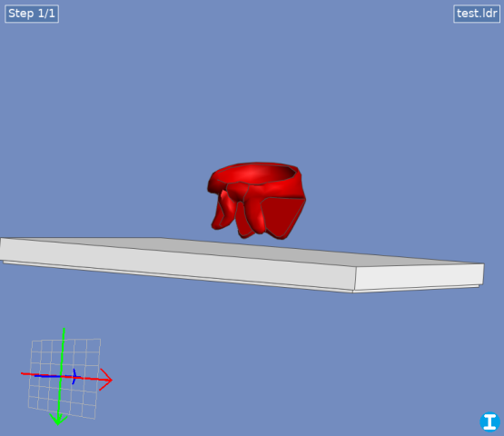Click the left curl of red hair piece
504x436 pixels.
point(222,211)
